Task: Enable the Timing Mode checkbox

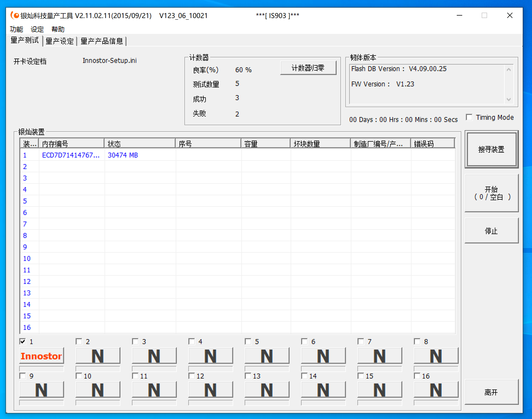Action: (469, 117)
